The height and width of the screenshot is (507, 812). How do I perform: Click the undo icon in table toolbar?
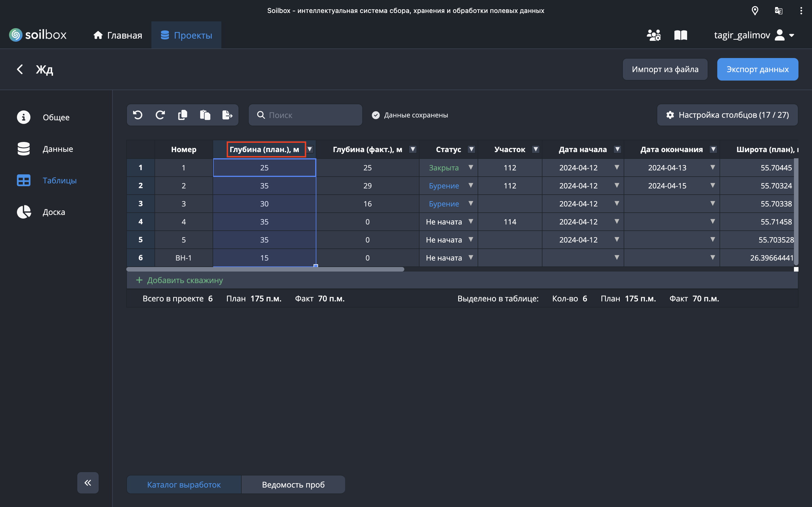(x=138, y=115)
